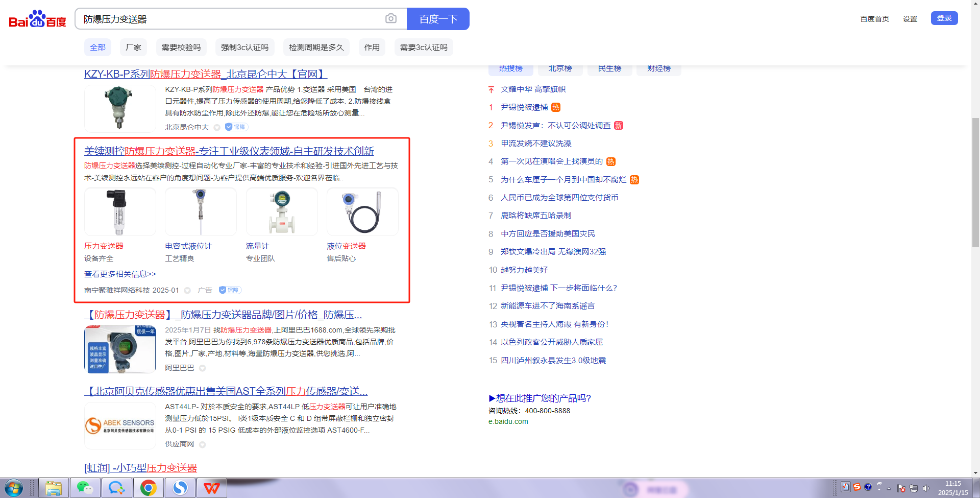Screen dimensions: 980x498
Task: Click the 登录 login button
Action: coord(944,18)
